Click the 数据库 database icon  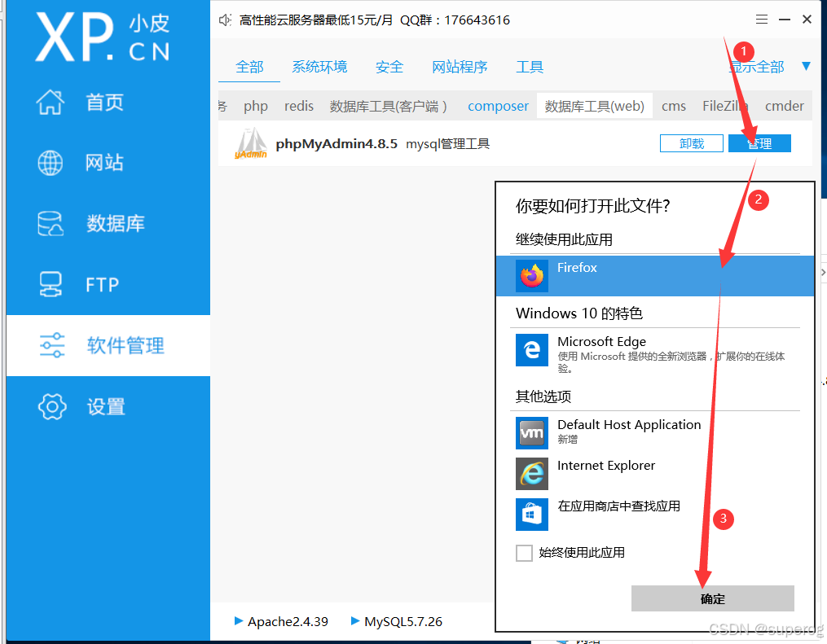50,223
